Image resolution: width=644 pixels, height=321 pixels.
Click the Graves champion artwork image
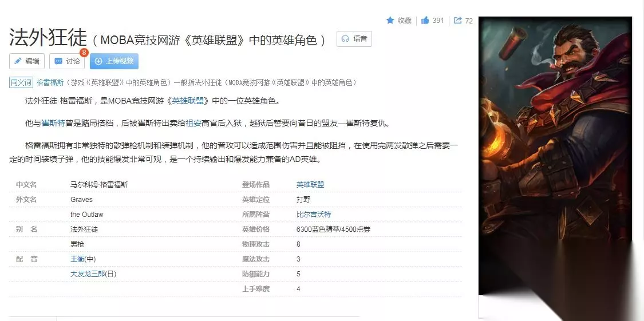point(555,156)
